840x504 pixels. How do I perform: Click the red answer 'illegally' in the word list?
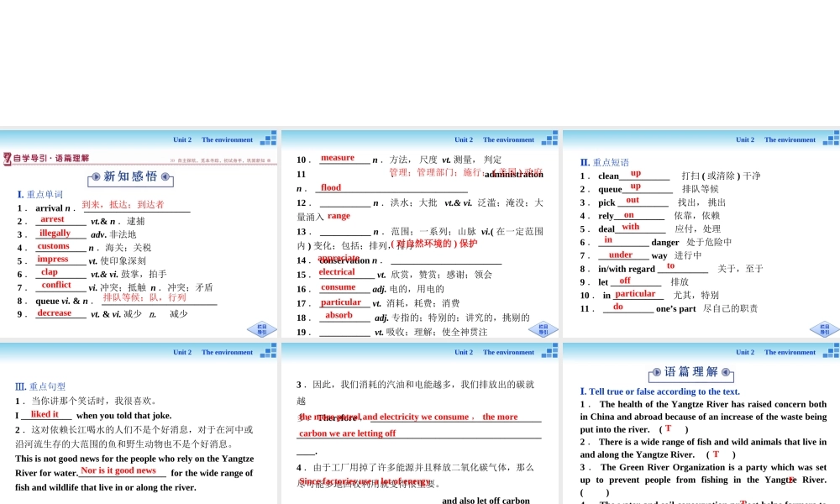click(55, 233)
